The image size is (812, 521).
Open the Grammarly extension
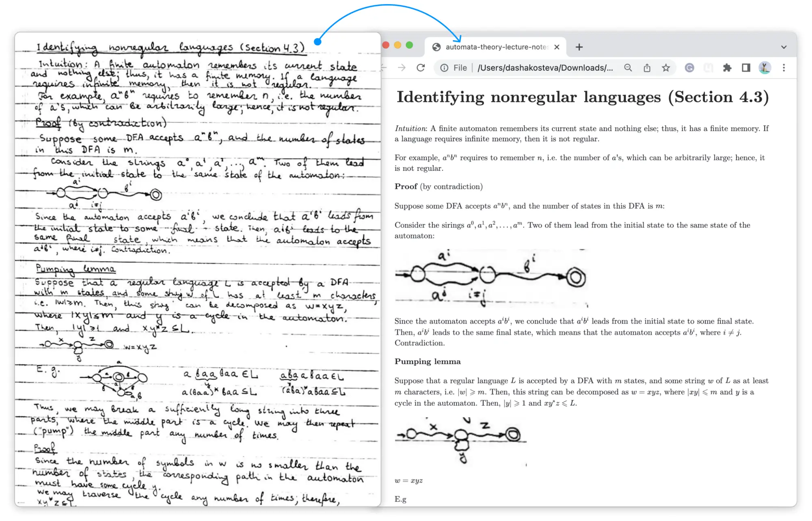689,68
